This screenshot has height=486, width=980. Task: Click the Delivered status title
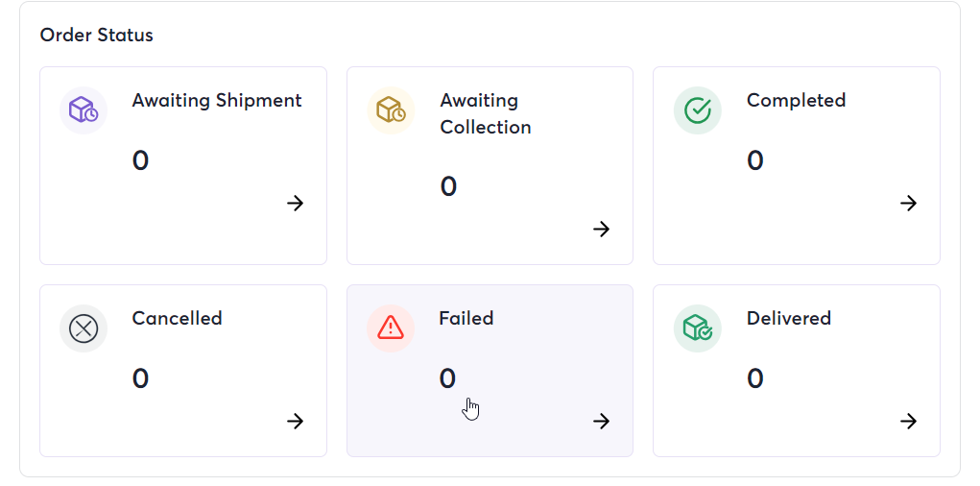789,318
